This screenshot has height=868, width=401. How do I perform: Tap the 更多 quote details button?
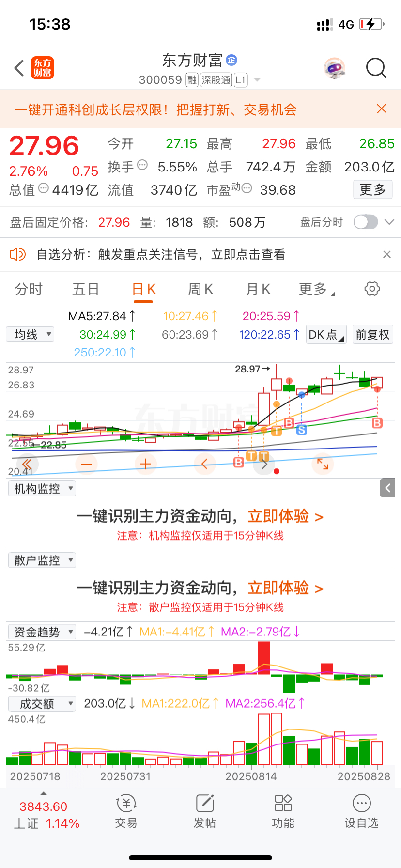click(x=372, y=189)
